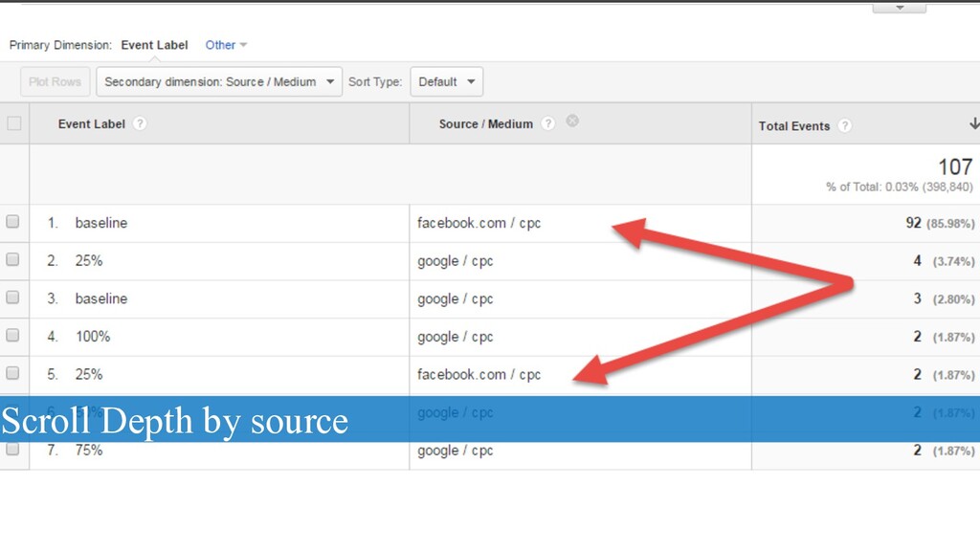Viewport: 980px width, 551px height.
Task: Click google / cpc in row 7
Action: click(x=455, y=451)
